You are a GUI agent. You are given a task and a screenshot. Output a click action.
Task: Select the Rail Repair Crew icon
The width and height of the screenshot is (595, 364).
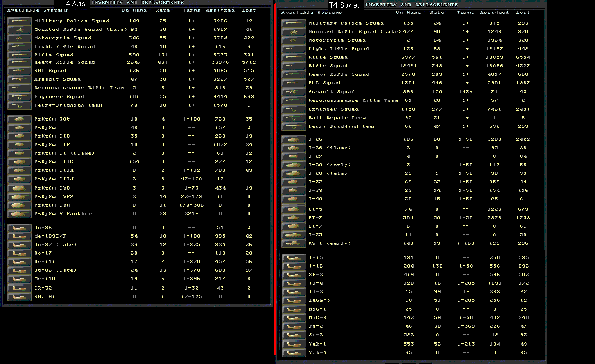click(x=294, y=118)
